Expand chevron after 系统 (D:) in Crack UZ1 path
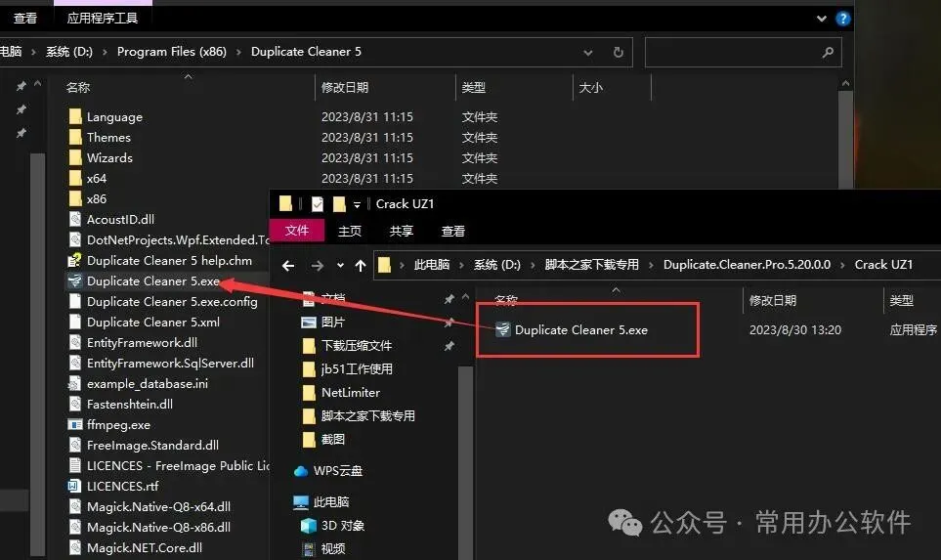Image resolution: width=941 pixels, height=560 pixels. pyautogui.click(x=533, y=265)
